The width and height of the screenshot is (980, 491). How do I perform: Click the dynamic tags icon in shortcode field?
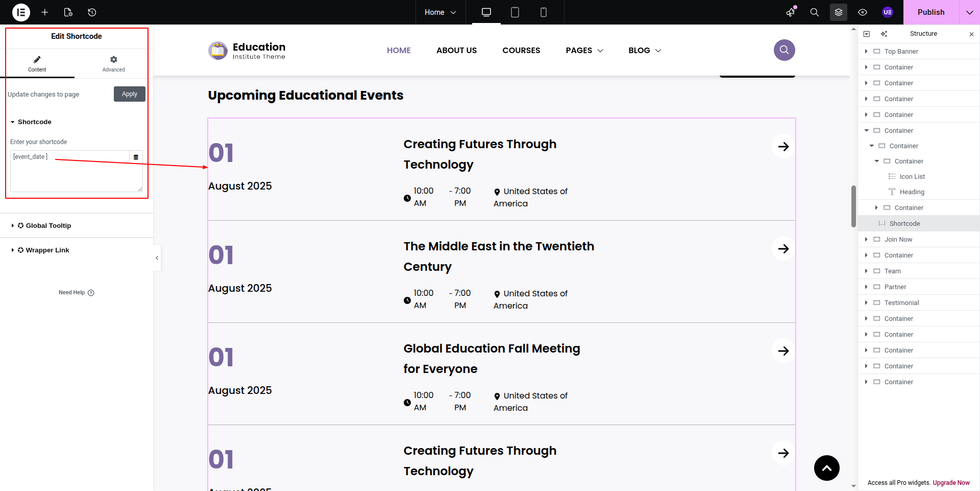tap(136, 157)
